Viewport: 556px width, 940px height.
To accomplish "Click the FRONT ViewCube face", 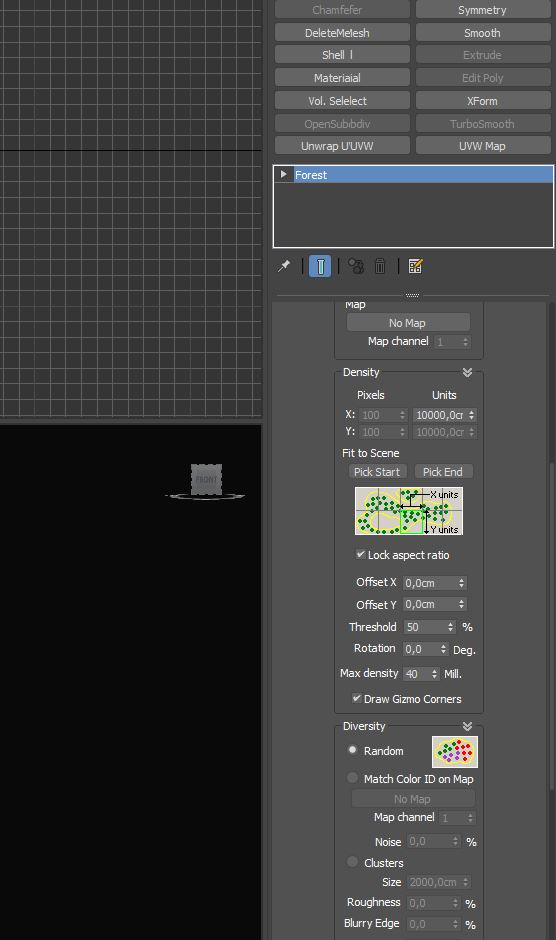I will point(206,480).
